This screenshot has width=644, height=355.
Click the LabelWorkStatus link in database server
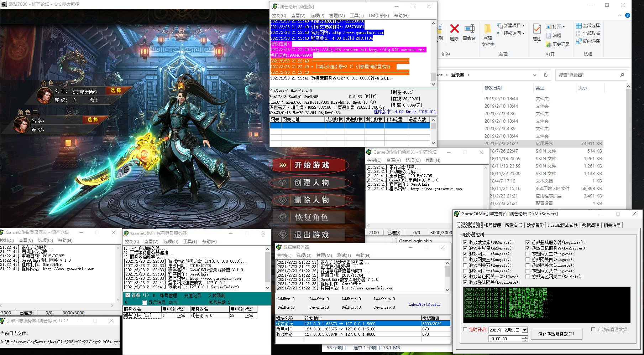tap(424, 304)
